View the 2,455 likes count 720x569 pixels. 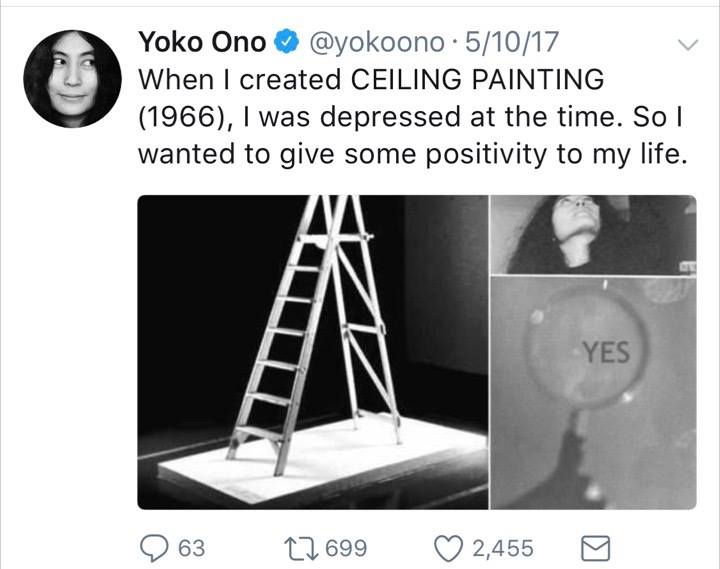tap(503, 548)
